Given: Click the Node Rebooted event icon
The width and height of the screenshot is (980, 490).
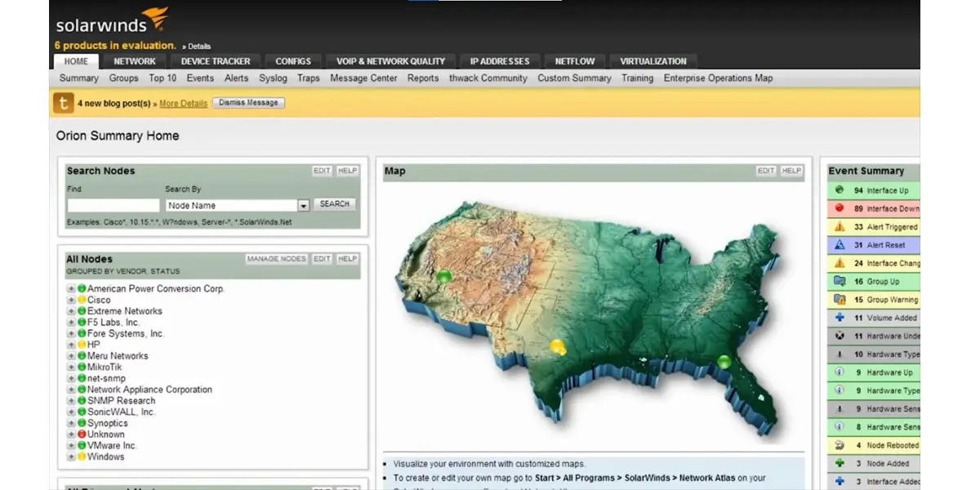Looking at the screenshot, I should pyautogui.click(x=839, y=445).
